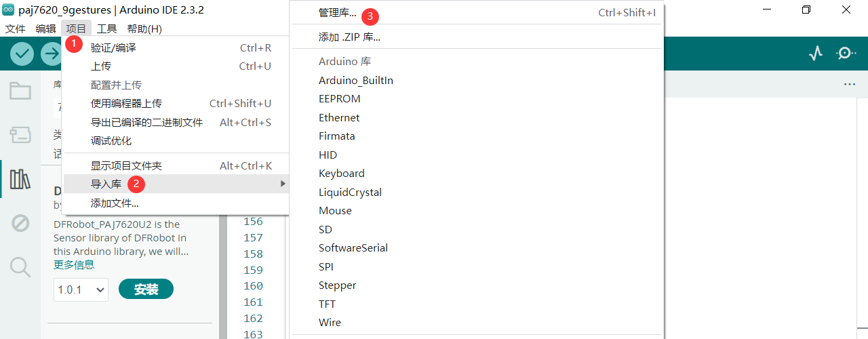Open the Search magnifier sidebar icon
868x339 pixels.
(20, 267)
